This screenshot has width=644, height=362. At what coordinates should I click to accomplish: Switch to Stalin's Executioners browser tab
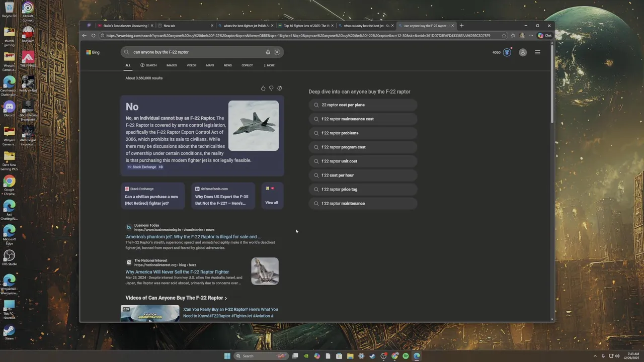point(125,26)
